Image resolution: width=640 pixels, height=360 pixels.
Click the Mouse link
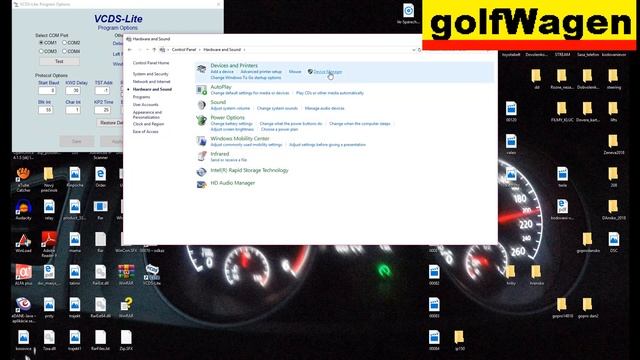pos(295,72)
